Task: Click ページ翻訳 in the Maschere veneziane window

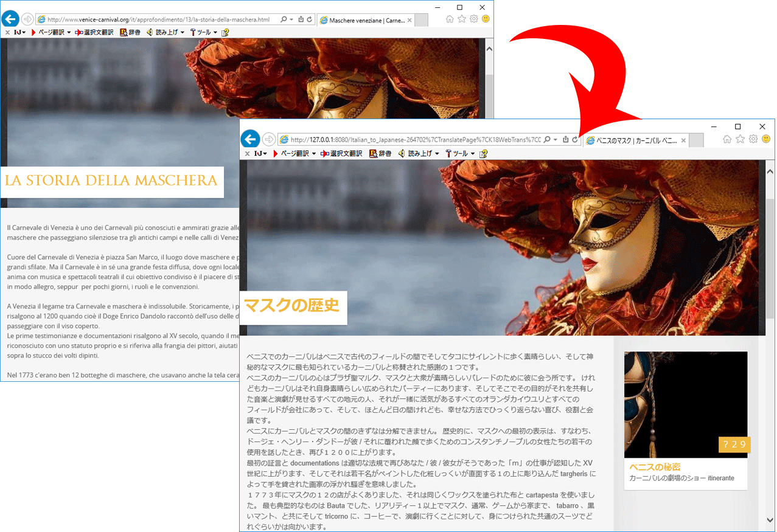Action: (47, 32)
